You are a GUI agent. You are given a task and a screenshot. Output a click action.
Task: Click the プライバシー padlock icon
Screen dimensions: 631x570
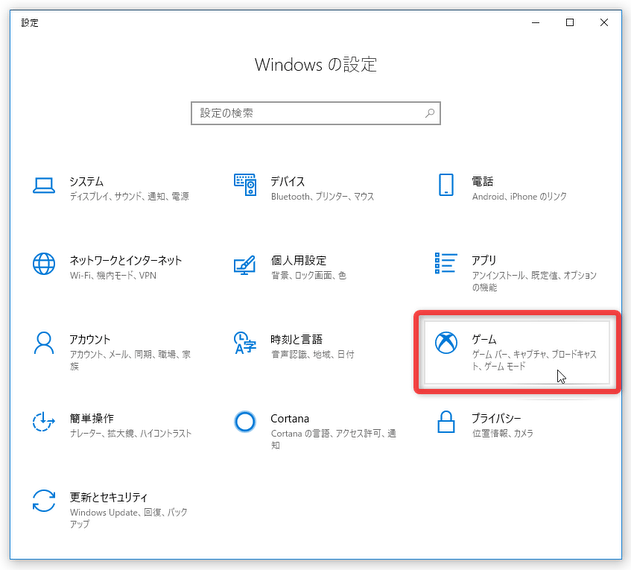click(446, 421)
